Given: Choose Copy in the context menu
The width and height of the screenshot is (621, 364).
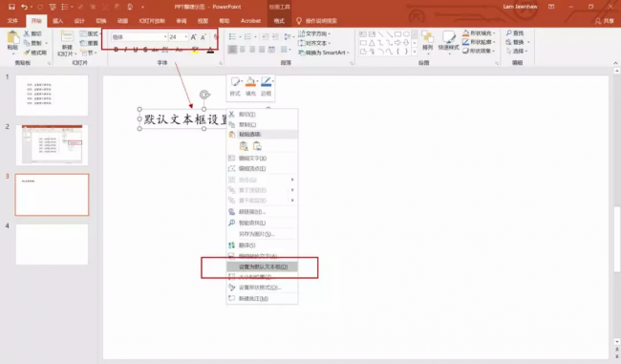Looking at the screenshot, I should 262,124.
